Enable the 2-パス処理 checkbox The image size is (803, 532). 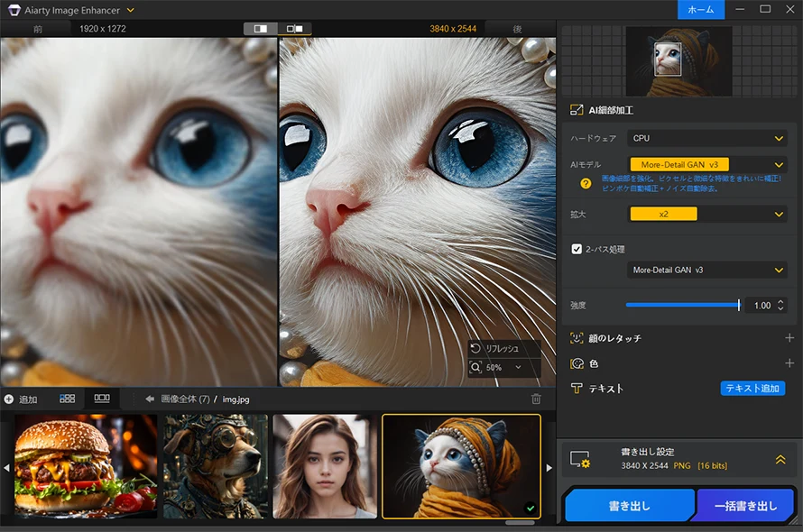(x=575, y=249)
